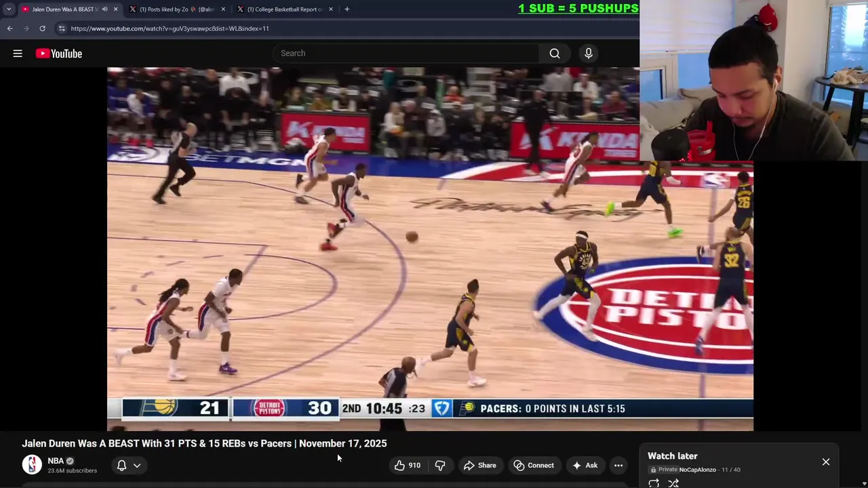Close the Watch later playlist panel

[826, 462]
